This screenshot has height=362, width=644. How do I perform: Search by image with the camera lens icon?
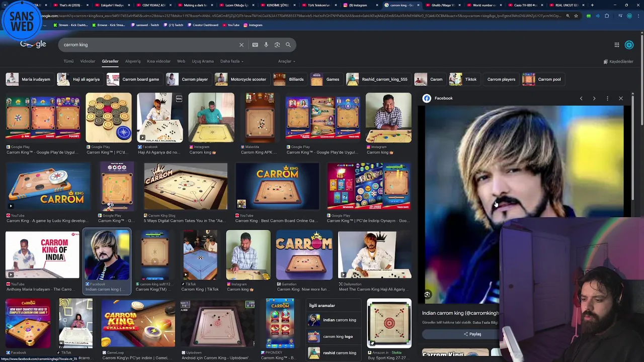(277, 45)
